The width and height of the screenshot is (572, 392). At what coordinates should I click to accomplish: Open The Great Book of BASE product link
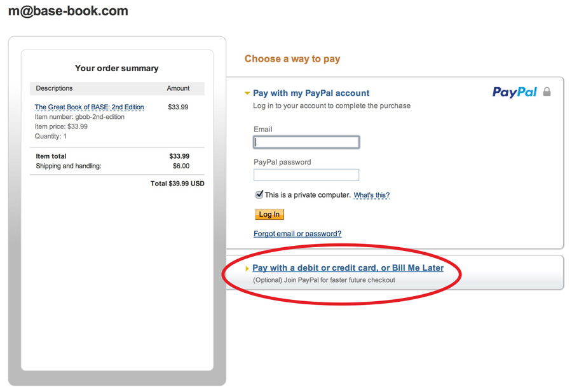[90, 107]
